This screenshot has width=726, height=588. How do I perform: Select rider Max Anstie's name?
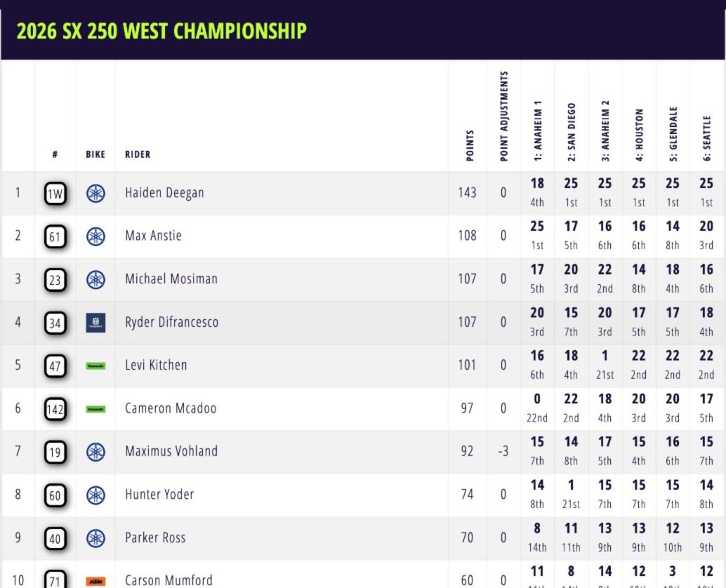coord(153,236)
